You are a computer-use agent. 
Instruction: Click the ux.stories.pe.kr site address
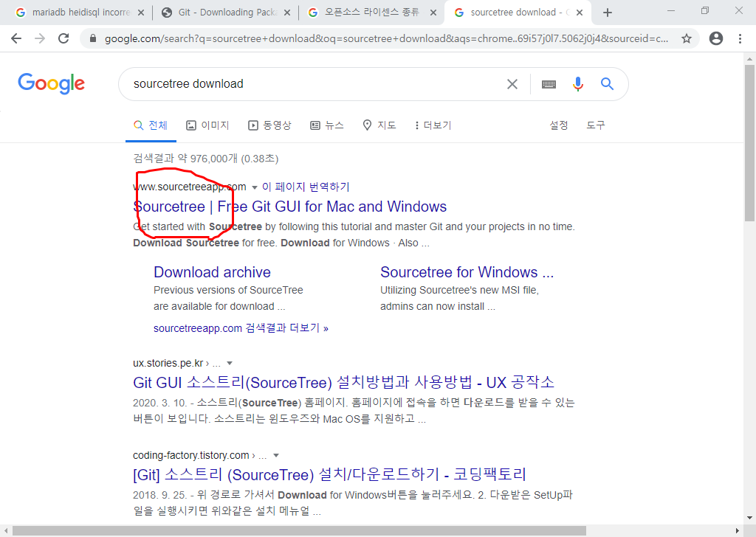point(168,363)
